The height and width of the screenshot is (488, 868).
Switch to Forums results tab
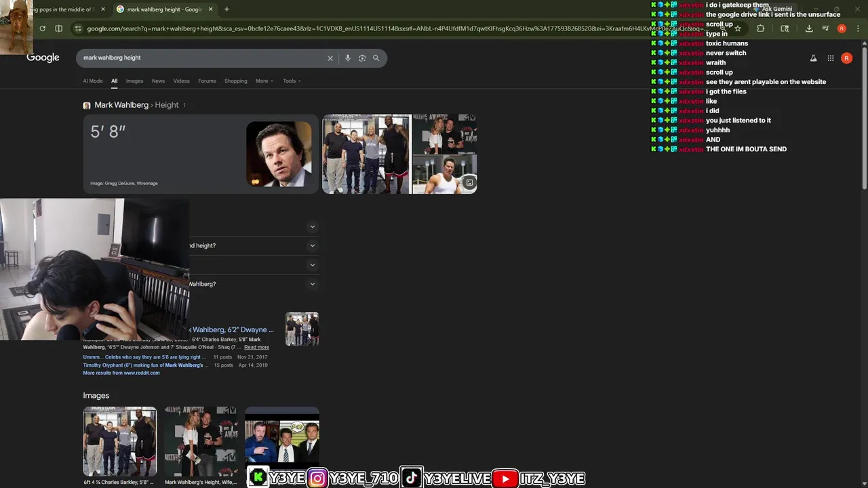pos(207,81)
